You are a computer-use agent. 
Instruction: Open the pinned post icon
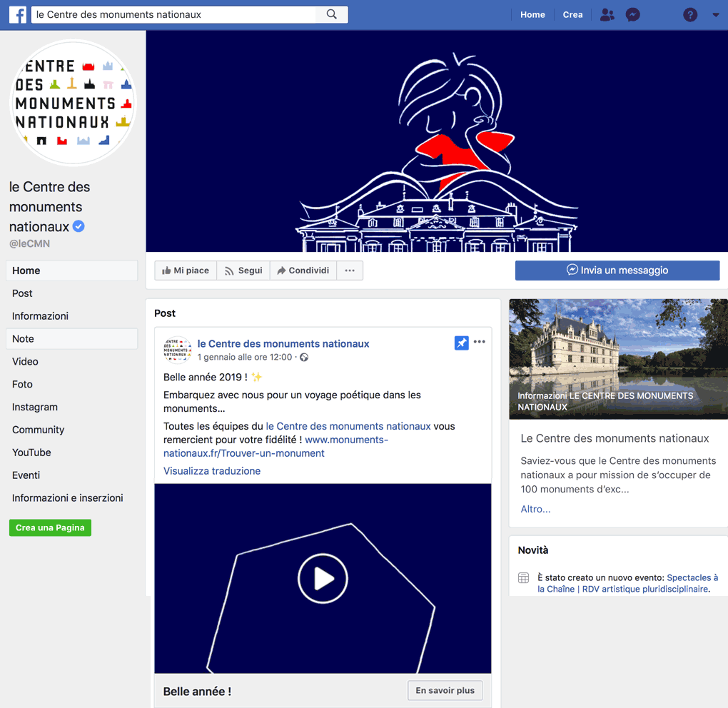coord(462,343)
